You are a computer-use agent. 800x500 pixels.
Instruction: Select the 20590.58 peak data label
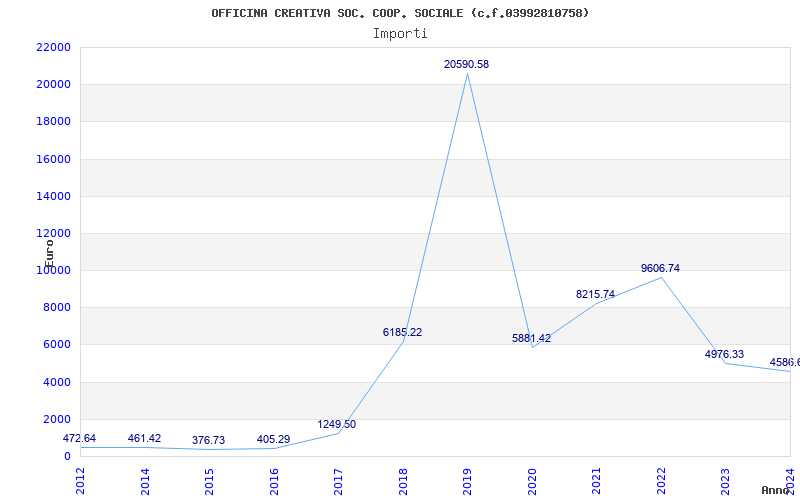click(466, 64)
